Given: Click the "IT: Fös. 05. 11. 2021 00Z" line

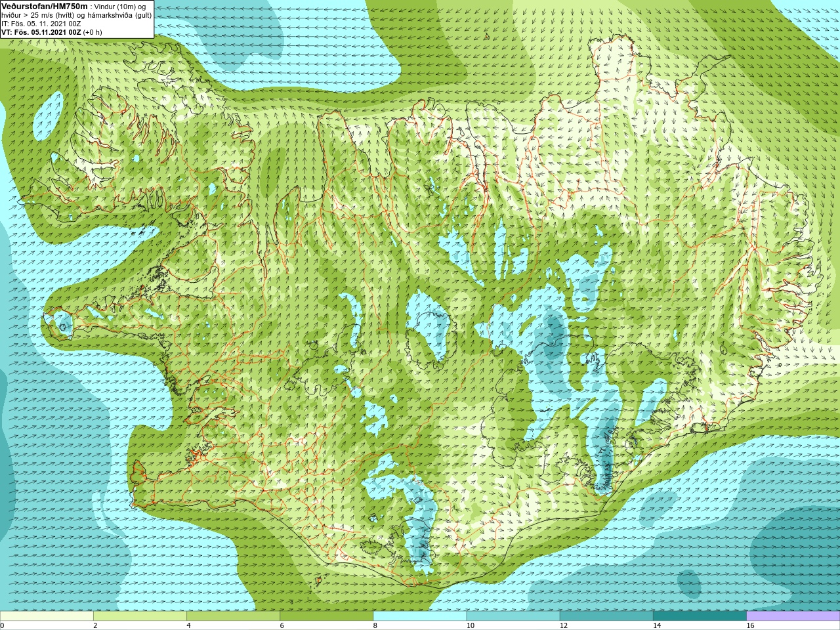Looking at the screenshot, I should pyautogui.click(x=41, y=24).
